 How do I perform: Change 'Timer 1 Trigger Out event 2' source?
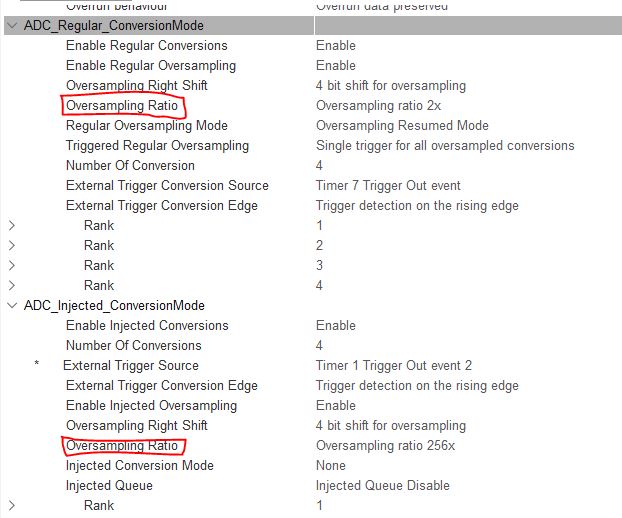coord(394,366)
